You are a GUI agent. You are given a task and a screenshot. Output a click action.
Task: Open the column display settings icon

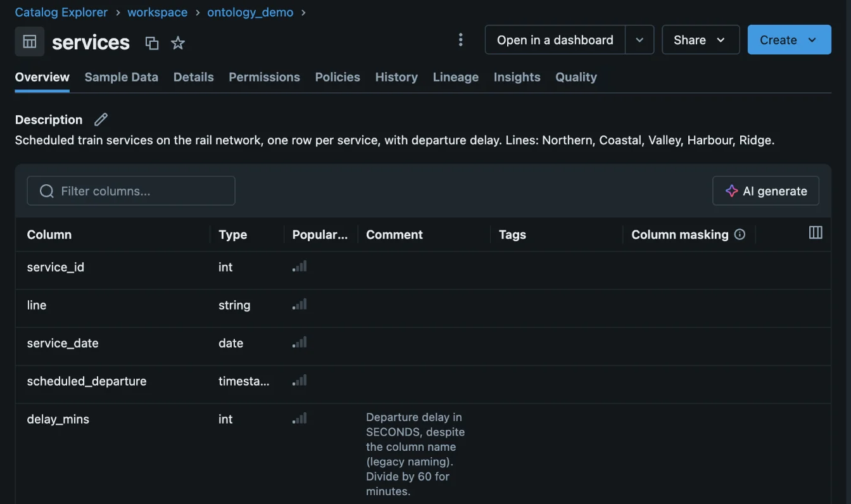816,232
